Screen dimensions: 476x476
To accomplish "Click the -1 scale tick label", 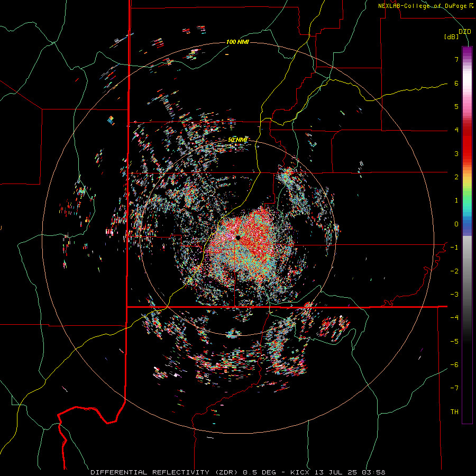I will point(454,248).
